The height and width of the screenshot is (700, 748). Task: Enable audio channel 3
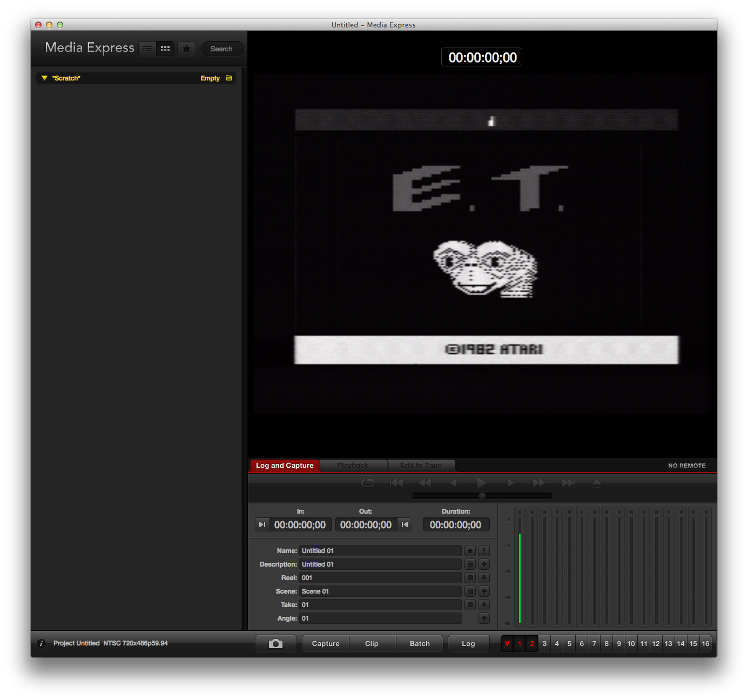(544, 644)
